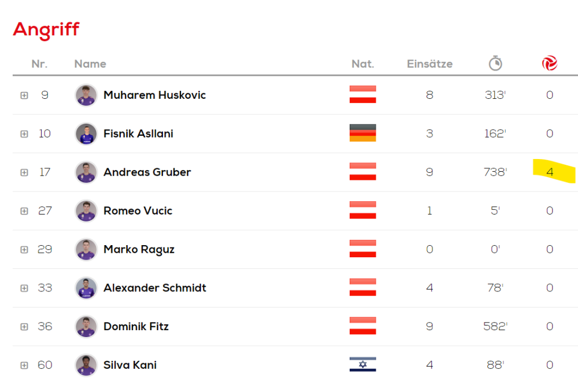The image size is (578, 392).
Task: Expand the row for Silva Kani
Action: tap(24, 365)
